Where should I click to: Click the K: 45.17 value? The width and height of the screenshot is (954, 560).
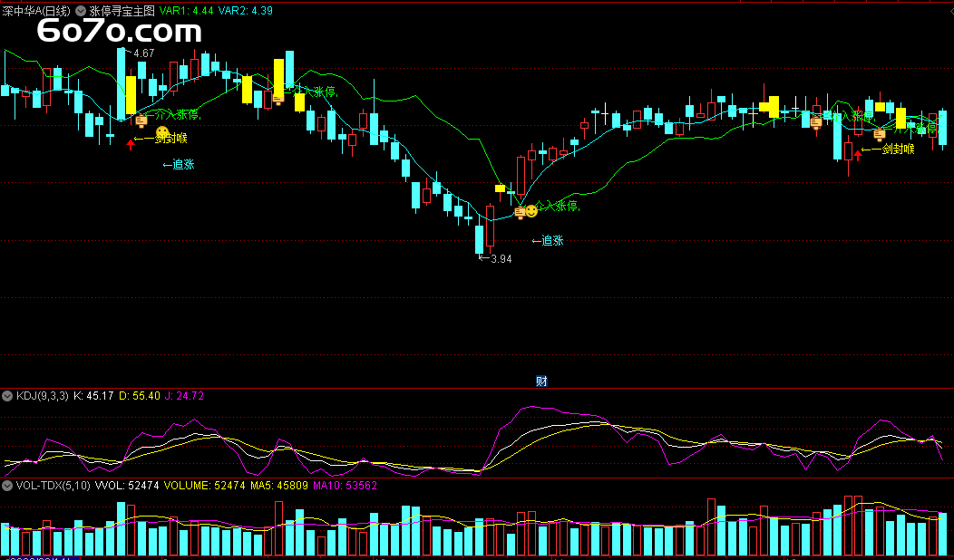(x=93, y=396)
